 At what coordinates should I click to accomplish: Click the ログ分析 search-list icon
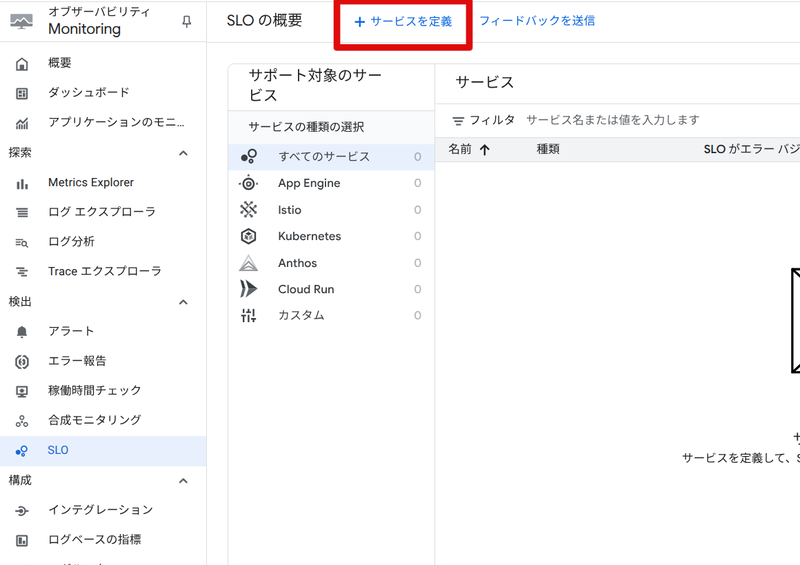click(x=22, y=242)
